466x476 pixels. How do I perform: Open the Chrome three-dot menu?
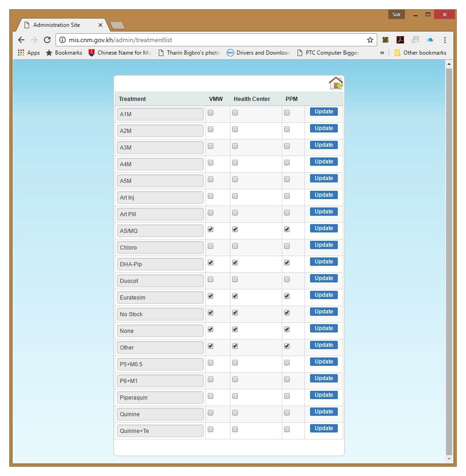click(x=445, y=40)
